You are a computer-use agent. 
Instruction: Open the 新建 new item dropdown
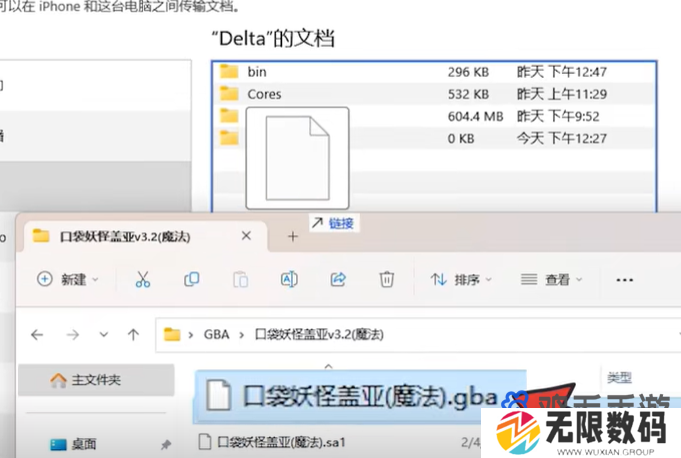coord(68,280)
